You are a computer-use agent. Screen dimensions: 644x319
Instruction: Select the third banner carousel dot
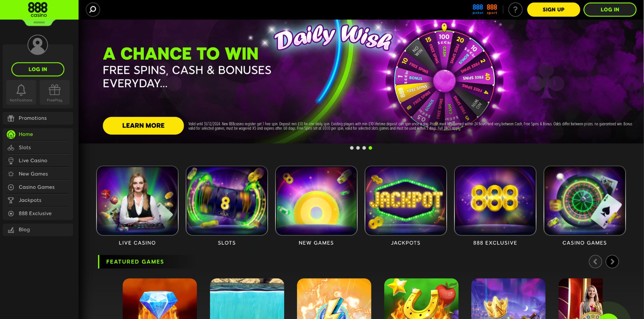[x=364, y=148]
